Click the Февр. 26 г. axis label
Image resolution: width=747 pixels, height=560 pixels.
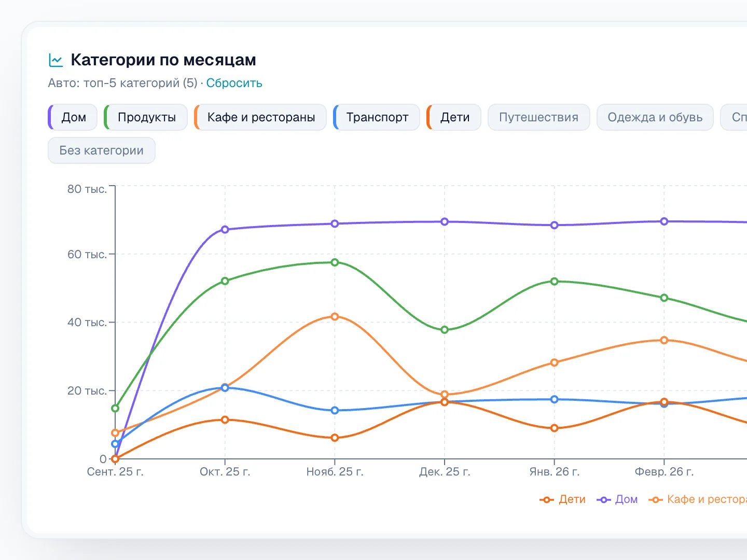pos(664,472)
